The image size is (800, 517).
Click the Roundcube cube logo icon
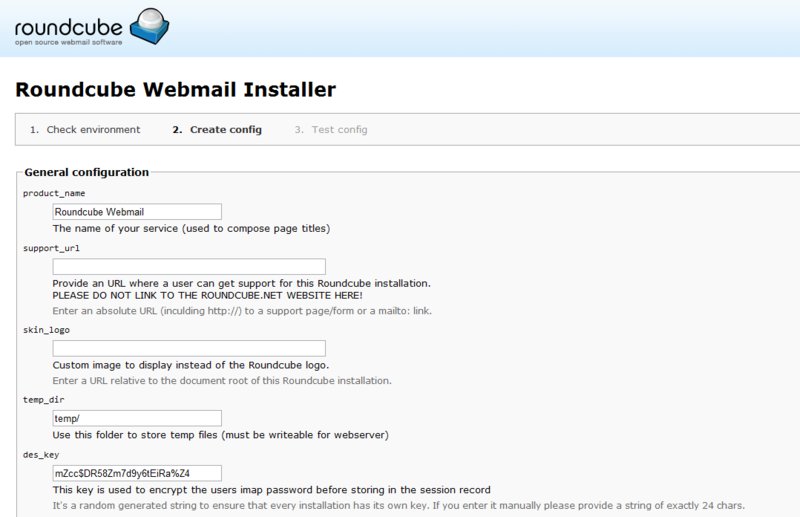click(149, 26)
